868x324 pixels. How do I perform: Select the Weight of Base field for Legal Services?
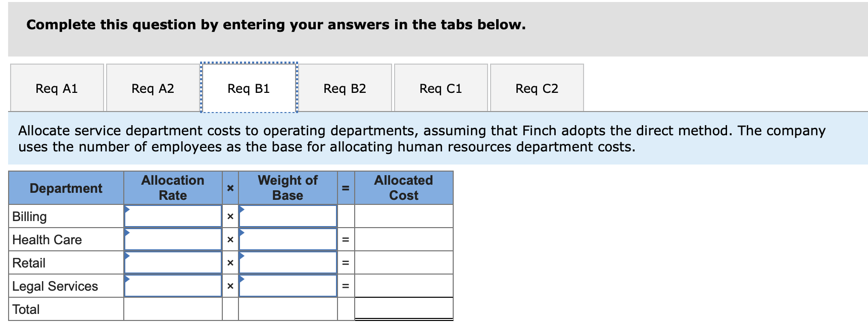[x=288, y=286]
